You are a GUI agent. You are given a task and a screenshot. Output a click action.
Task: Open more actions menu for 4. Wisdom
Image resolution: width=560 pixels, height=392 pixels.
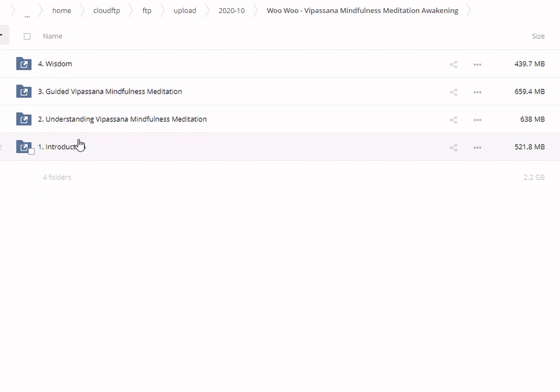[x=477, y=64]
